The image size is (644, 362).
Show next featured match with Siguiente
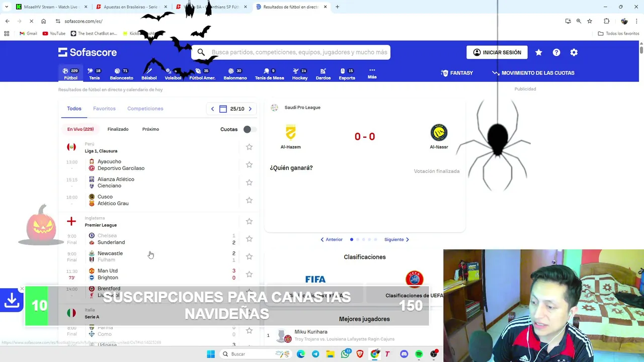pyautogui.click(x=396, y=239)
